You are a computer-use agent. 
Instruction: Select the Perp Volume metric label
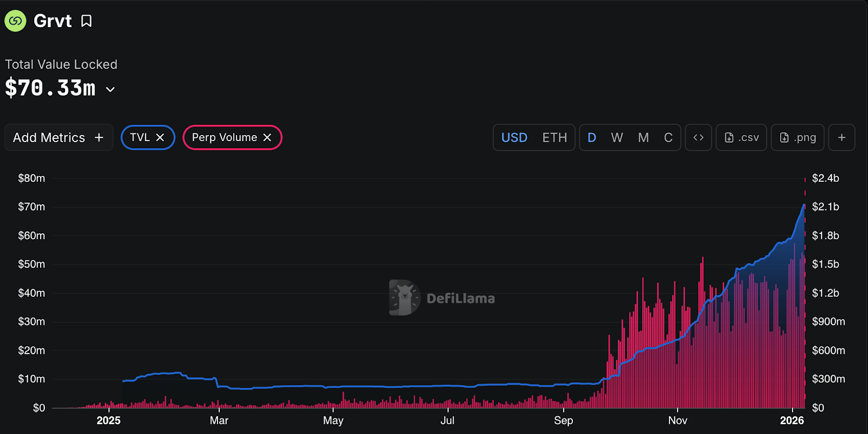coord(225,138)
